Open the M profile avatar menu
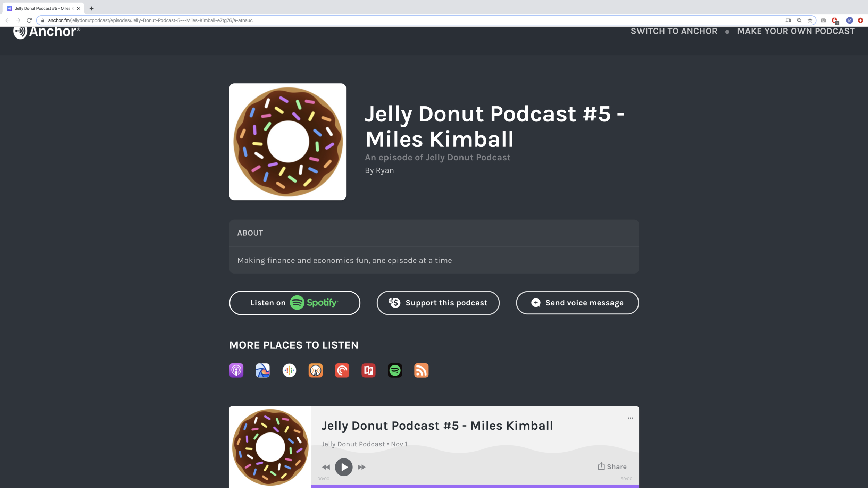This screenshot has height=488, width=868. (x=850, y=20)
